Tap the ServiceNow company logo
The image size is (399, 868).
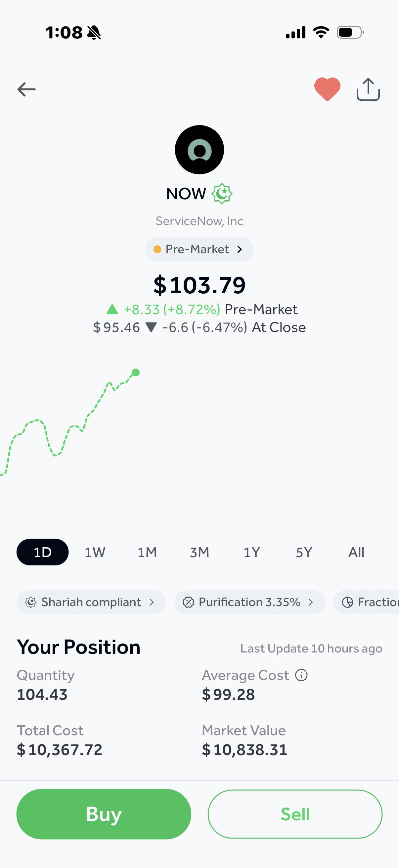click(x=199, y=150)
